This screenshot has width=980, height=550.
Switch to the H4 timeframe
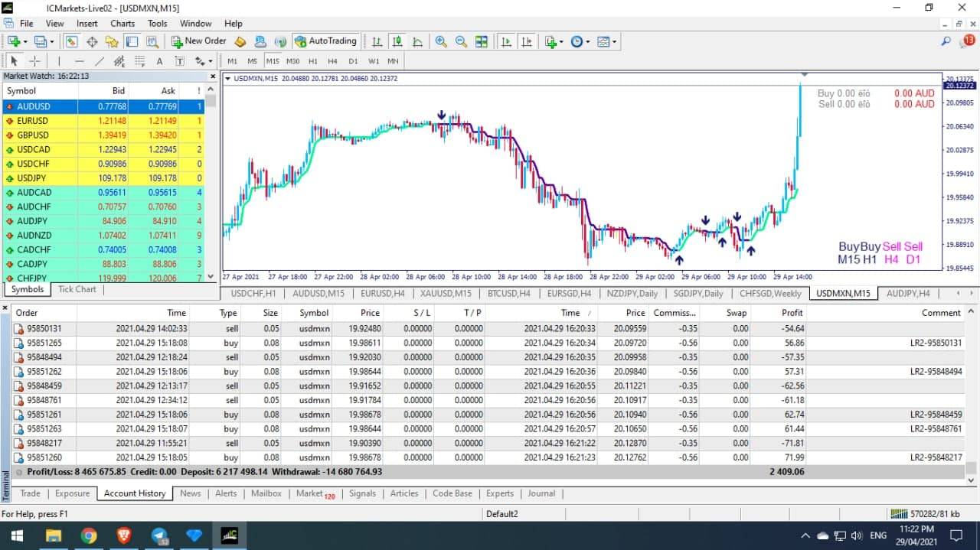(x=332, y=61)
